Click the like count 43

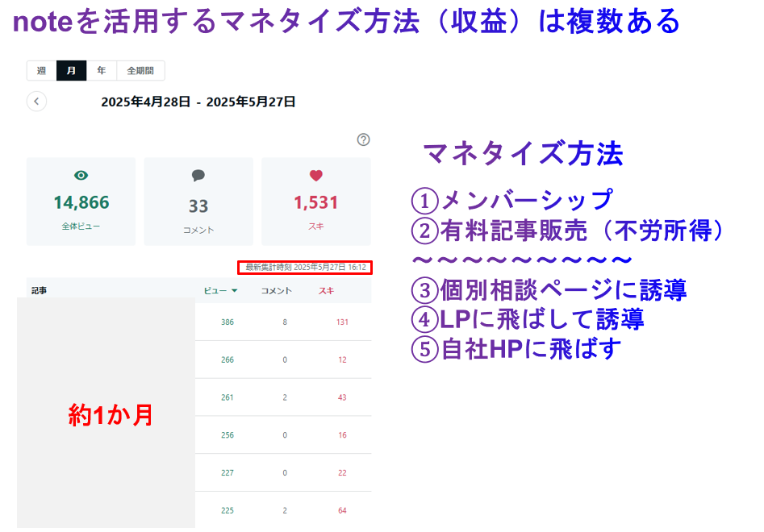point(343,397)
